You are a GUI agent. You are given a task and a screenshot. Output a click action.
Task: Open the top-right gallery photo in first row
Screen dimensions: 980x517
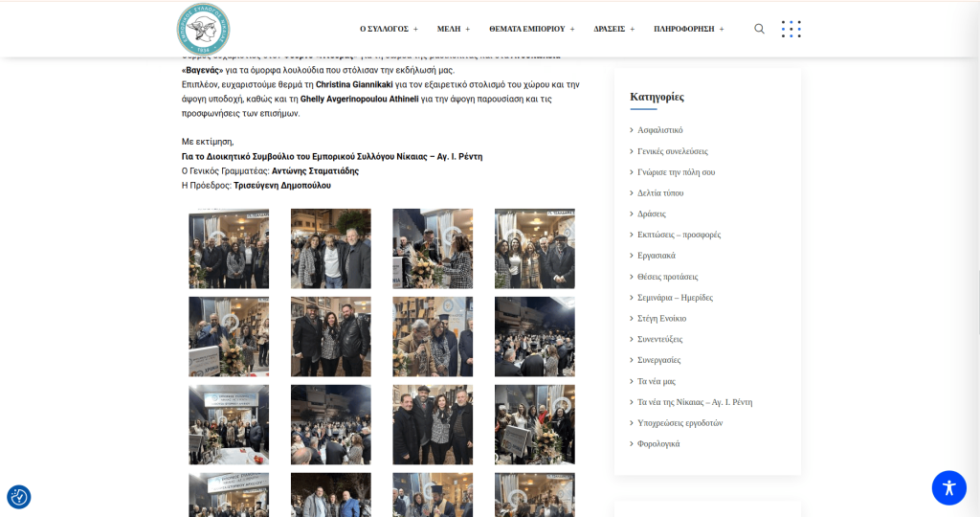pos(534,249)
